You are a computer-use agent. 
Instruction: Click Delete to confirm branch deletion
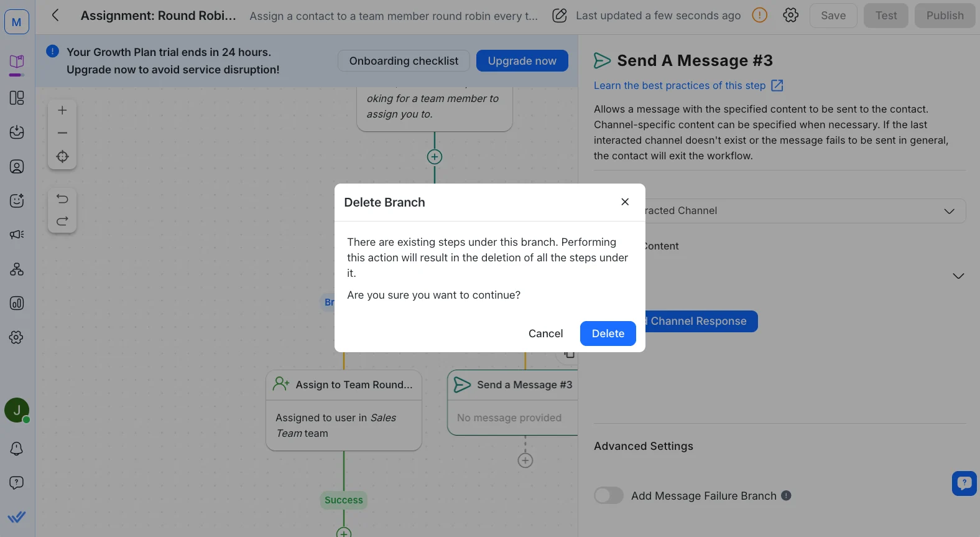coord(608,334)
